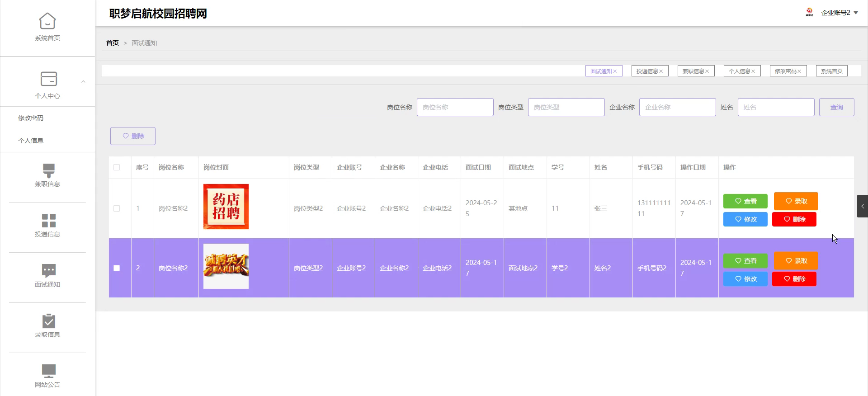Image resolution: width=868 pixels, height=396 pixels.
Task: Click the site title 职梦启航校园招聘网
Action: click(158, 14)
